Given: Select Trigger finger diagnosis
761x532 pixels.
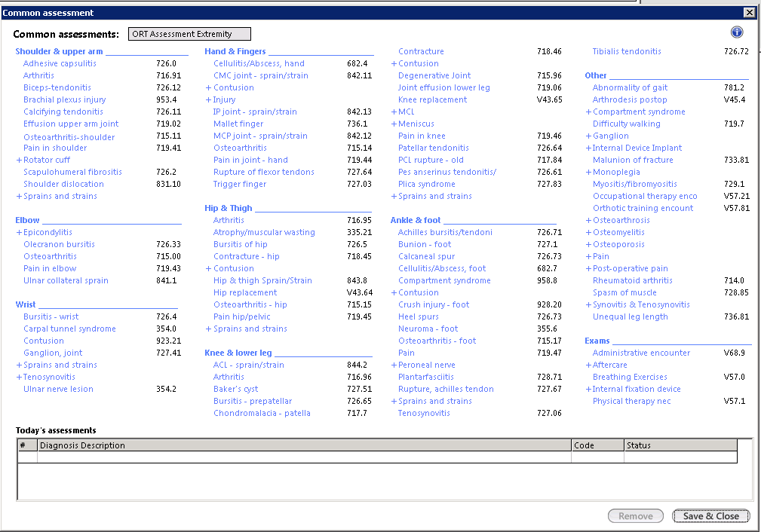Looking at the screenshot, I should point(240,184).
